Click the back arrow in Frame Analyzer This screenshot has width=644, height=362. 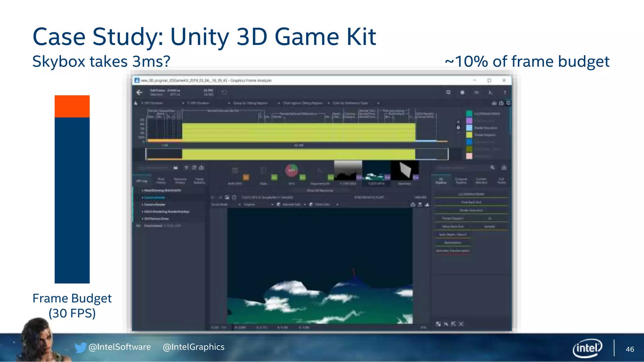coord(139,92)
